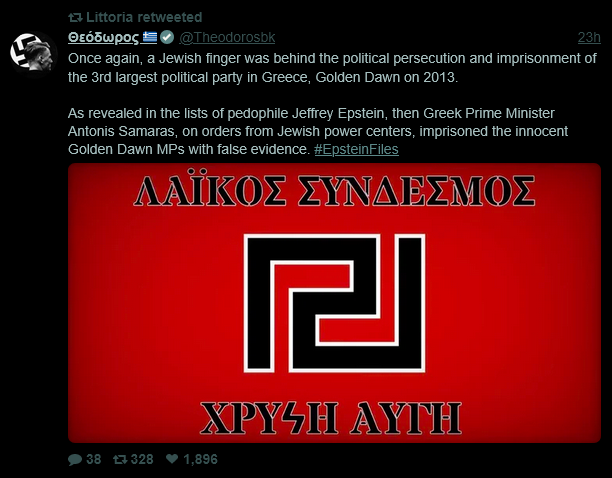This screenshot has width=612, height=478.
Task: Open the Θεόδωρος display name link
Action: [x=103, y=37]
